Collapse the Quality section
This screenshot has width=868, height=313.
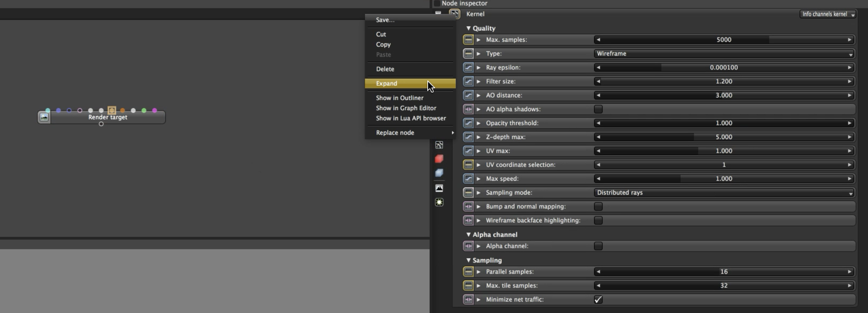pyautogui.click(x=468, y=28)
